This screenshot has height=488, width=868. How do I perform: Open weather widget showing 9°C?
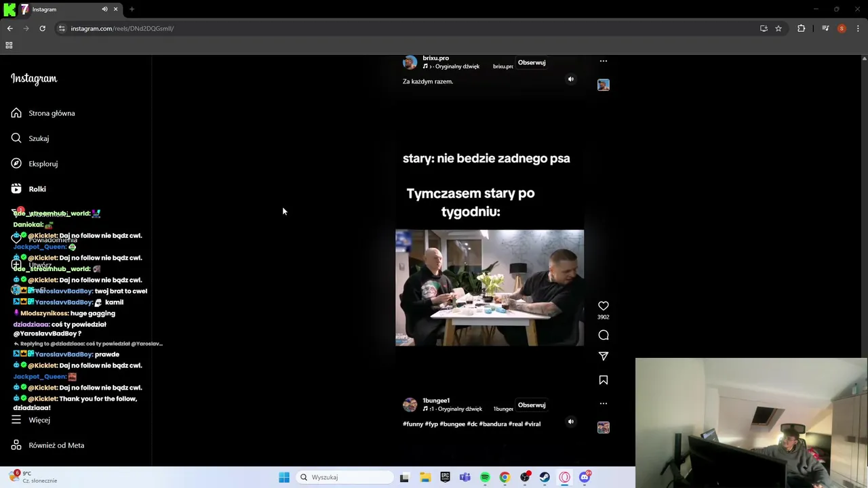pyautogui.click(x=34, y=477)
